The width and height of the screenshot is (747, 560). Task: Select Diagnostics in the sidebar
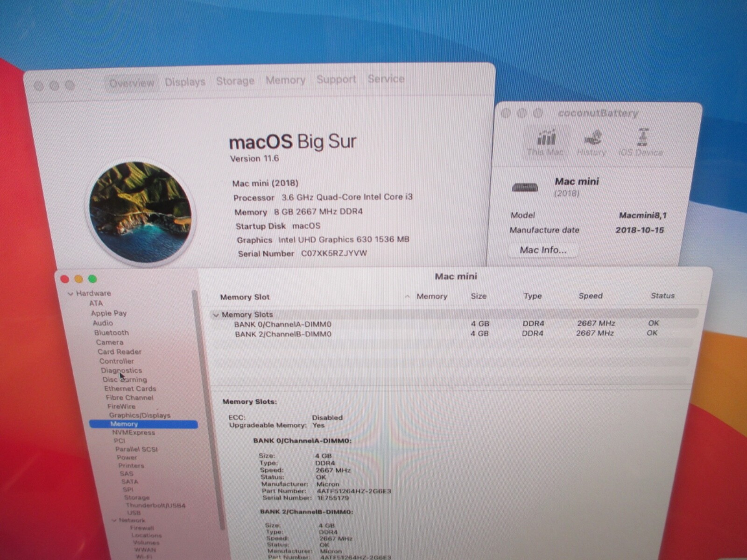point(121,371)
